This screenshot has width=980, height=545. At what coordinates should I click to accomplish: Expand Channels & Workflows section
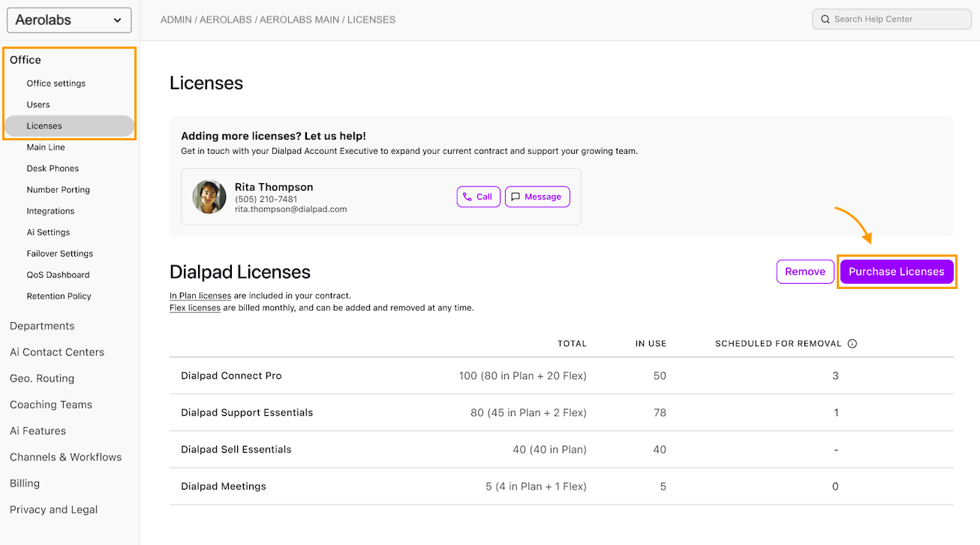click(x=65, y=457)
